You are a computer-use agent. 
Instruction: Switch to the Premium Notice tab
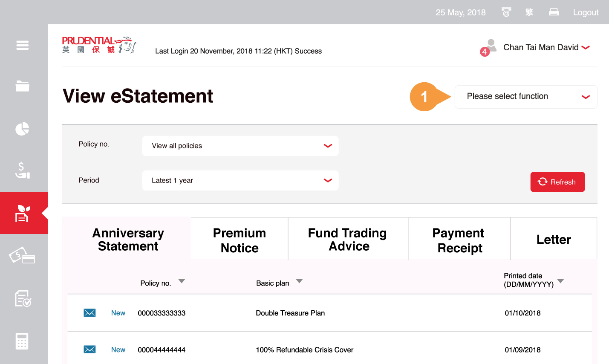[x=240, y=240]
